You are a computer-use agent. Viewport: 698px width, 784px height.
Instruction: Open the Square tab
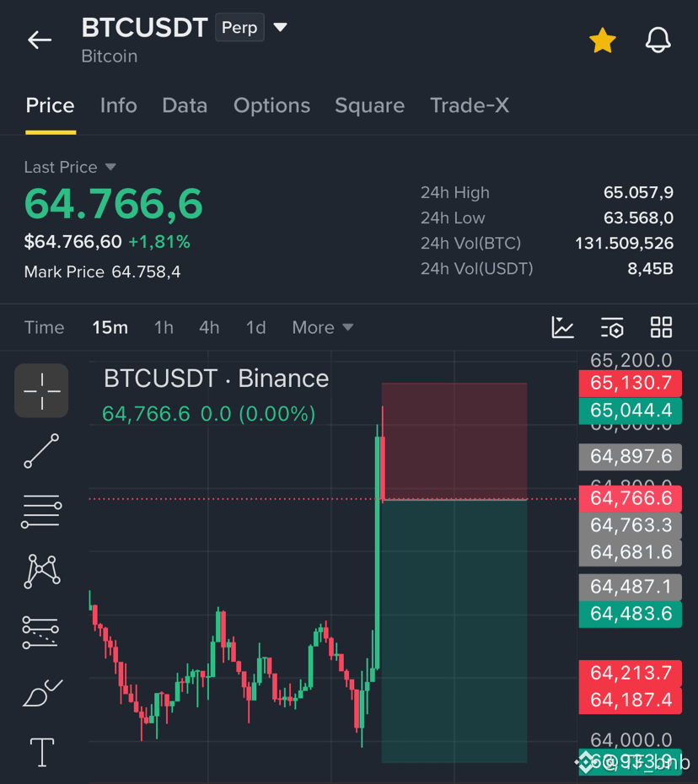(369, 105)
